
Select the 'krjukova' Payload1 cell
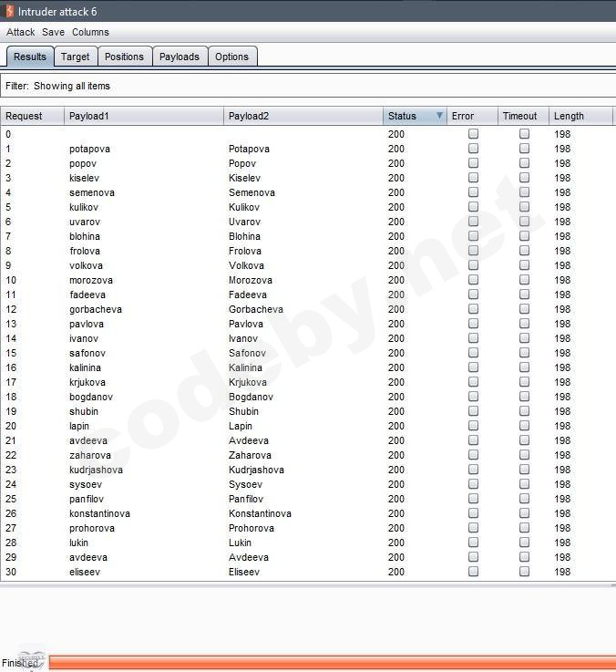(x=87, y=382)
